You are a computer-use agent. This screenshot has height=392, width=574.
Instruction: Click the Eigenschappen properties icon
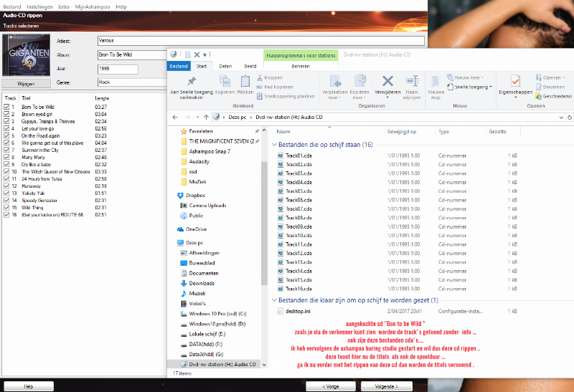coord(515,80)
